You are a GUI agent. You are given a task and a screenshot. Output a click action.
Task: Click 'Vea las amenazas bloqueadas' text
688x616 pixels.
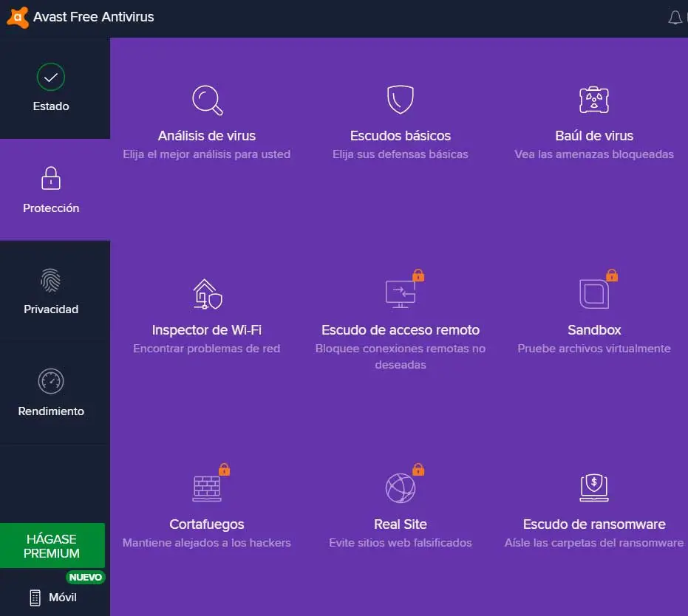point(594,154)
